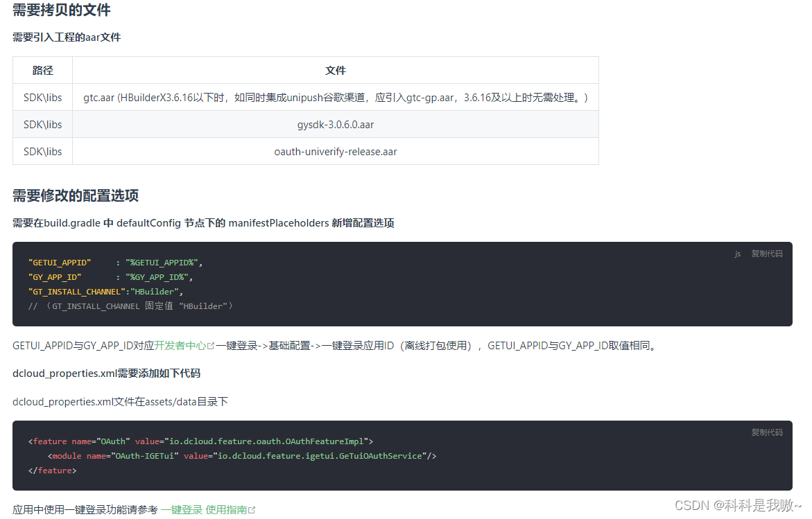Click 复制代码 on the manifestPlaceholders code block
This screenshot has width=812, height=519.
[x=767, y=254]
